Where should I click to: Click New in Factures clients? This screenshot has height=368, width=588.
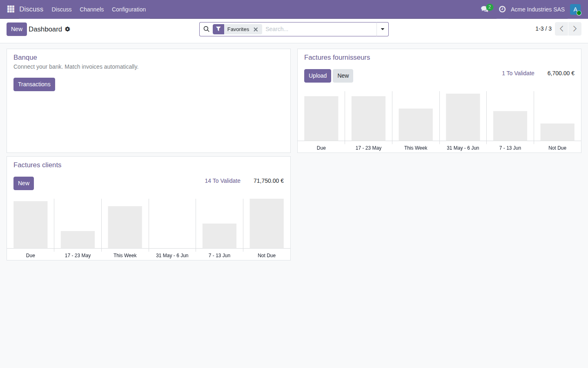(24, 183)
